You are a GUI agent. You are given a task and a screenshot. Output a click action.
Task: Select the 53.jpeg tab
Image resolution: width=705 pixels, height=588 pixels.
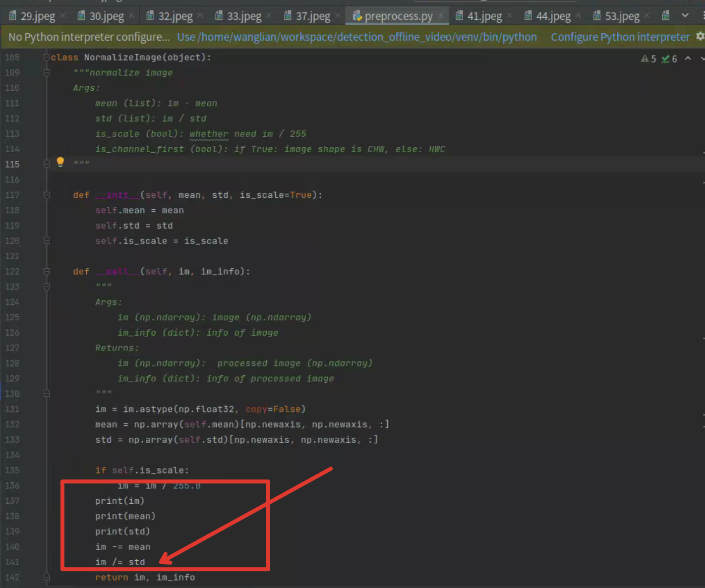click(622, 16)
